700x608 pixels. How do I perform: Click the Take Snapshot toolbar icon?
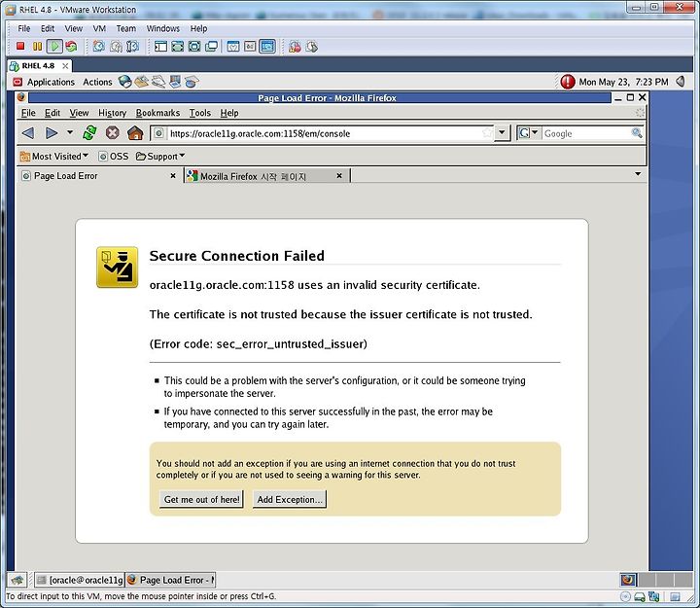point(98,46)
